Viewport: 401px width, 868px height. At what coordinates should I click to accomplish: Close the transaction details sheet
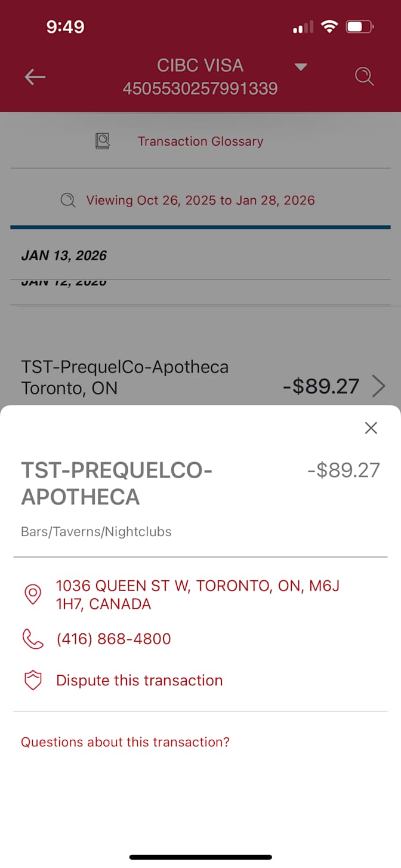point(371,427)
